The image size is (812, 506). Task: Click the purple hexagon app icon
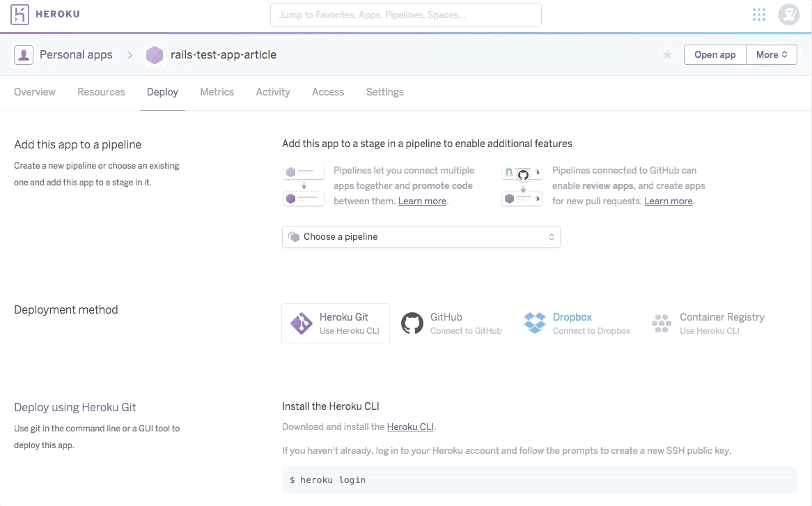click(x=155, y=55)
